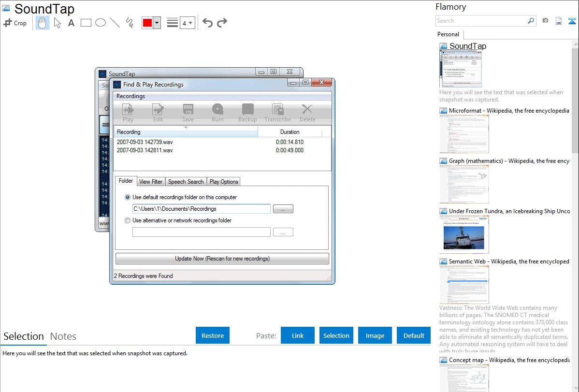579x392 pixels.
Task: Select recording 2007-09-03 142811.wav
Action: pyautogui.click(x=145, y=150)
